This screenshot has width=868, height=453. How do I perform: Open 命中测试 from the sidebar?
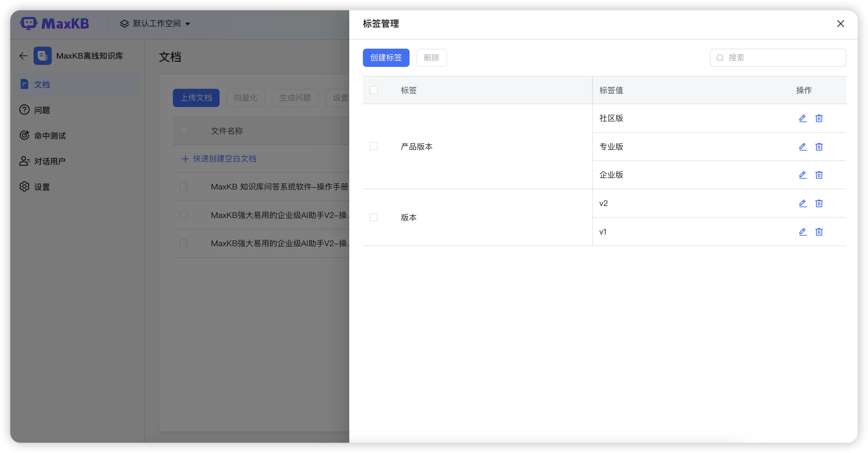tap(50, 135)
